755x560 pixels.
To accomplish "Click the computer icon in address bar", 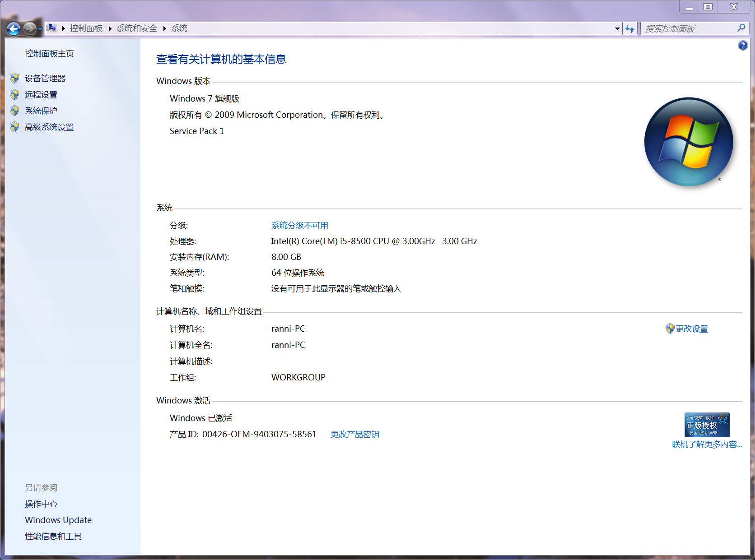I will coord(52,28).
